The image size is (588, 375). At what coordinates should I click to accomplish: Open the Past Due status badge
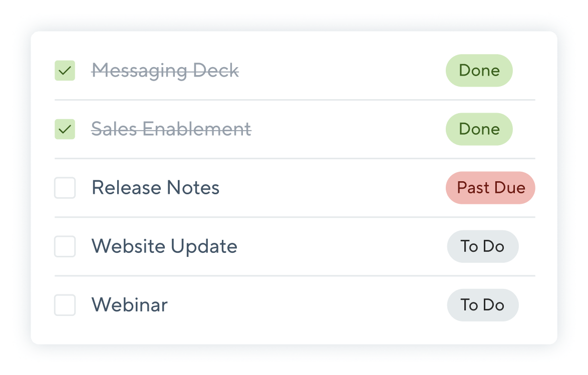[x=490, y=188]
